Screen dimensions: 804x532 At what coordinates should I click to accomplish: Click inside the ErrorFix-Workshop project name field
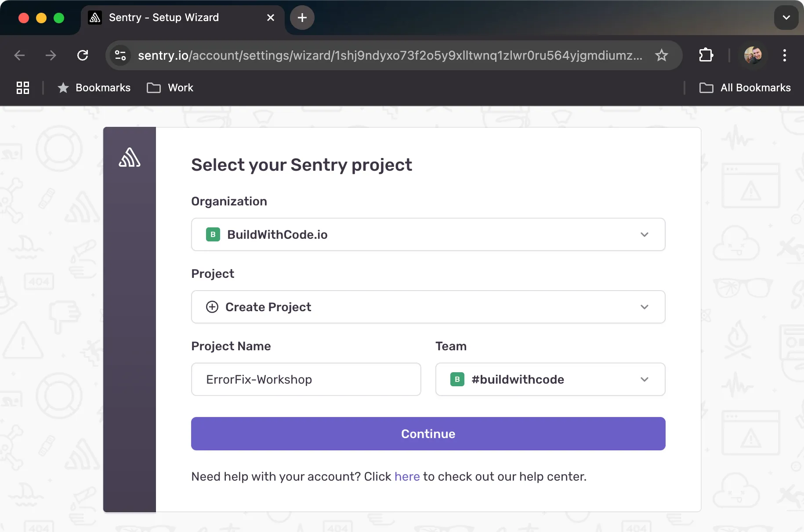click(x=306, y=379)
